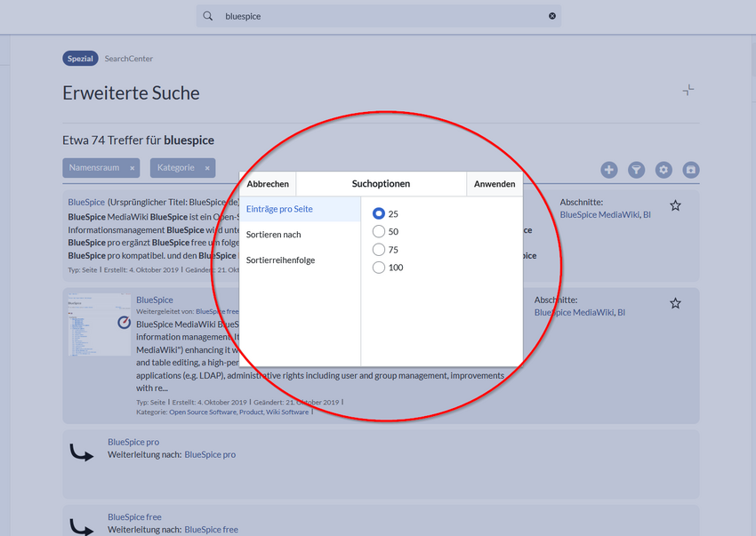Viewport: 756px width, 536px height.
Task: Collapse the full screen view icon
Action: pyautogui.click(x=688, y=90)
